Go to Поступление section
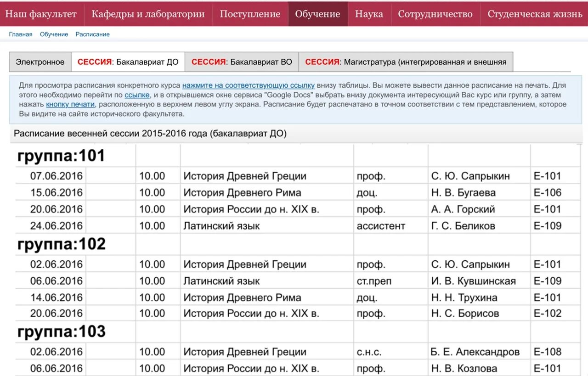 [x=250, y=14]
